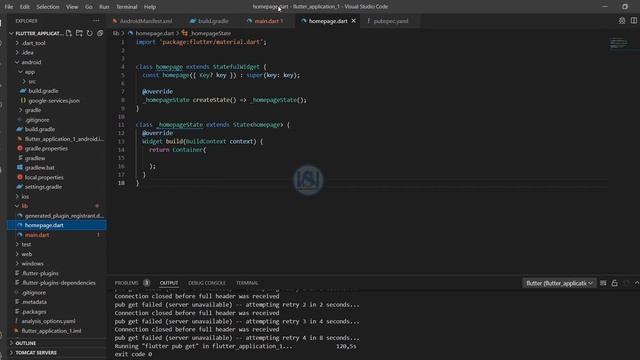Toggle output auto-scroll lock icon
Viewport: 640px width, 360px height.
click(615, 283)
